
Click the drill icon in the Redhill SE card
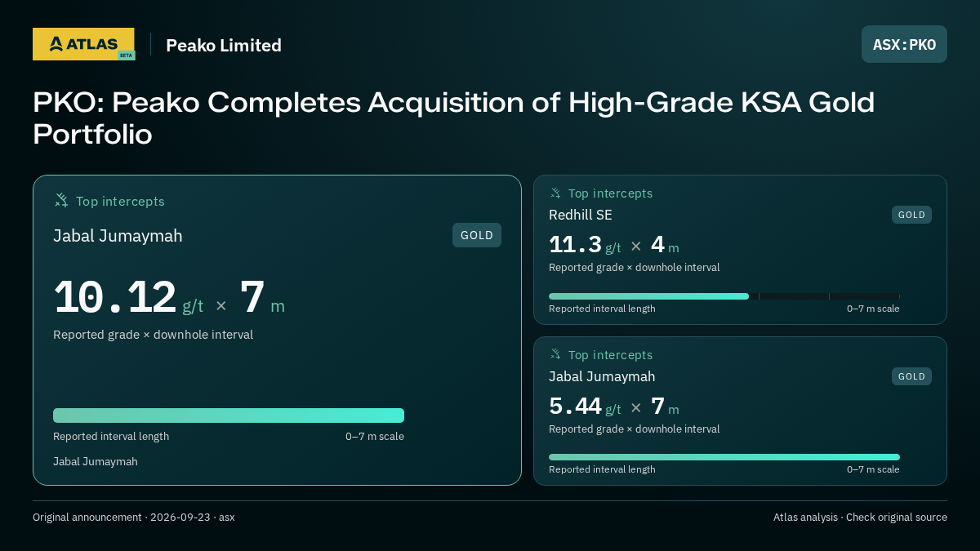555,193
